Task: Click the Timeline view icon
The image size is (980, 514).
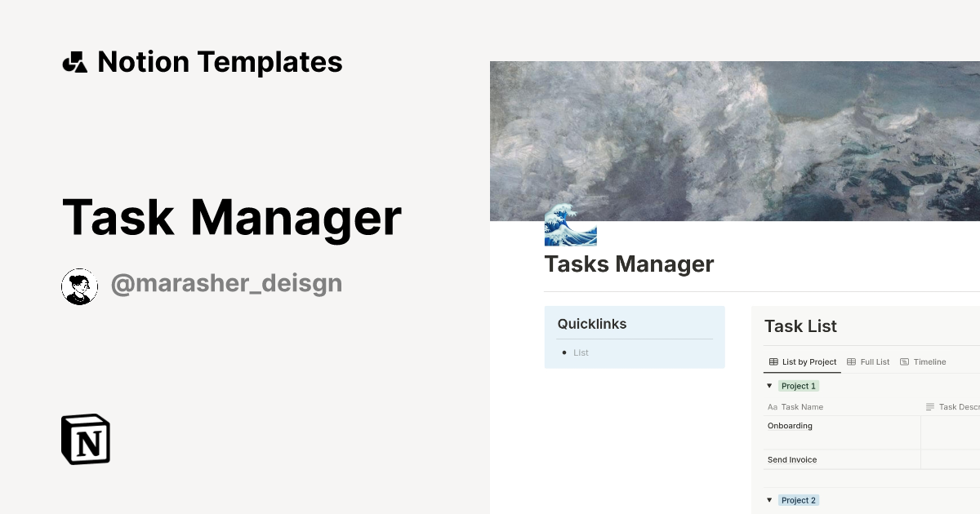Action: pos(905,361)
